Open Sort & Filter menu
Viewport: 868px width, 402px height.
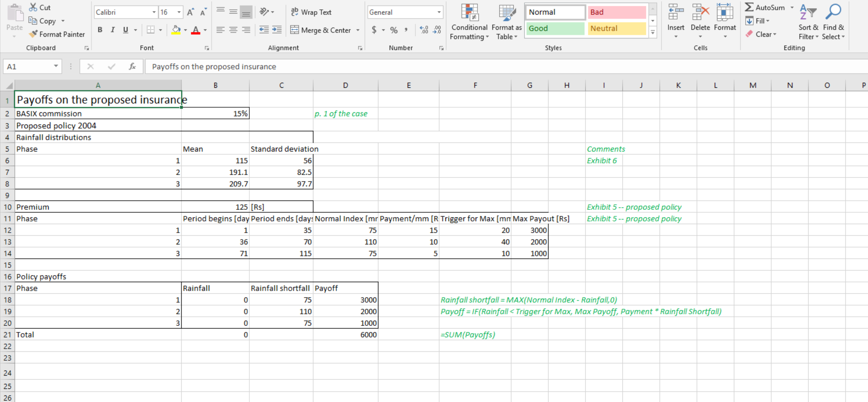tap(809, 22)
